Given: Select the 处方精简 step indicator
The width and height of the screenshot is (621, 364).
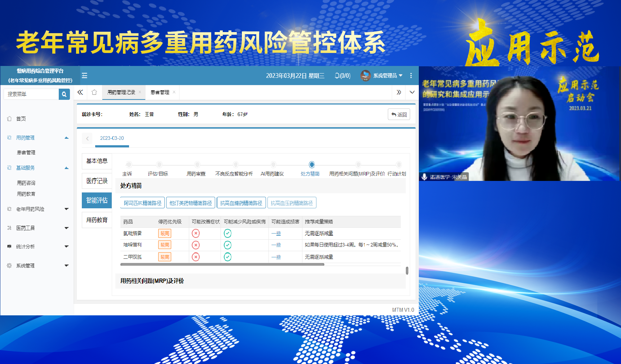Looking at the screenshot, I should (x=312, y=165).
